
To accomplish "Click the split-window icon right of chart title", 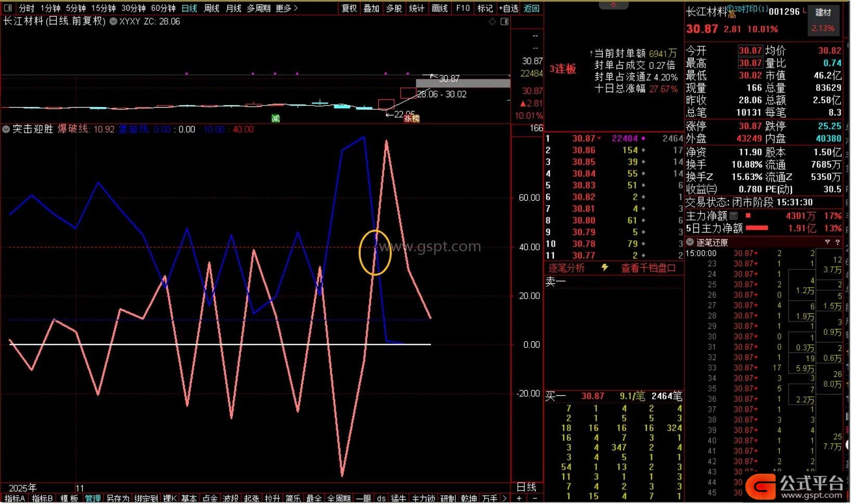I will click(504, 21).
